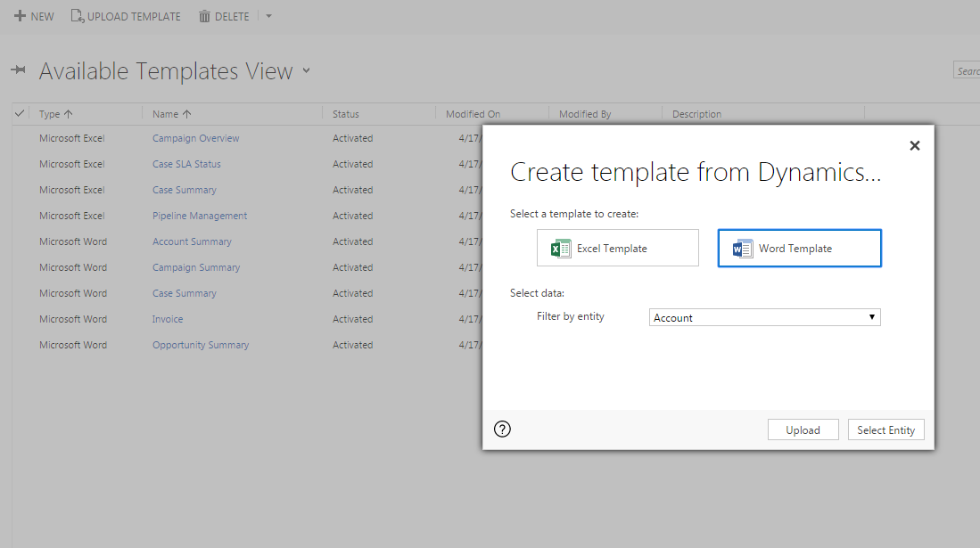
Task: Open the Word Case Summary template link
Action: (x=185, y=293)
